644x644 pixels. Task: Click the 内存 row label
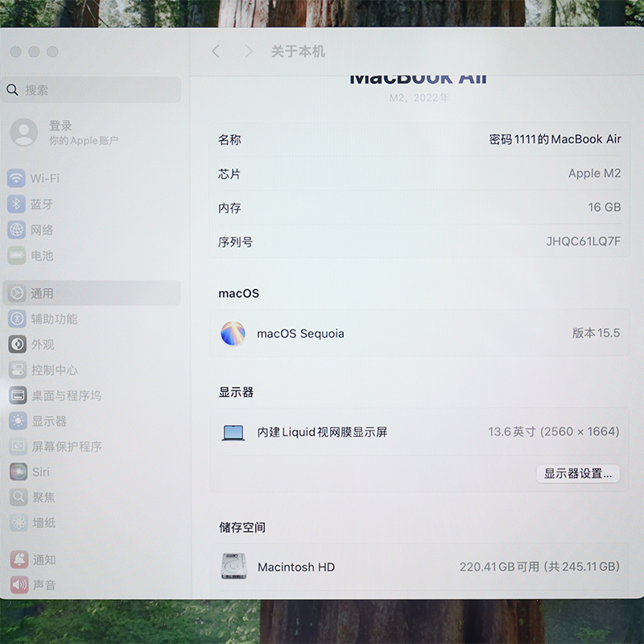(x=229, y=208)
